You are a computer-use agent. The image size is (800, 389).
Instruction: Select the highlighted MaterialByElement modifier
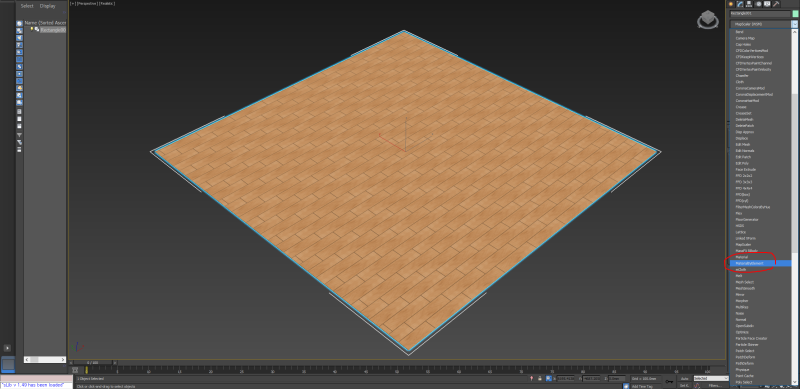tap(760, 263)
